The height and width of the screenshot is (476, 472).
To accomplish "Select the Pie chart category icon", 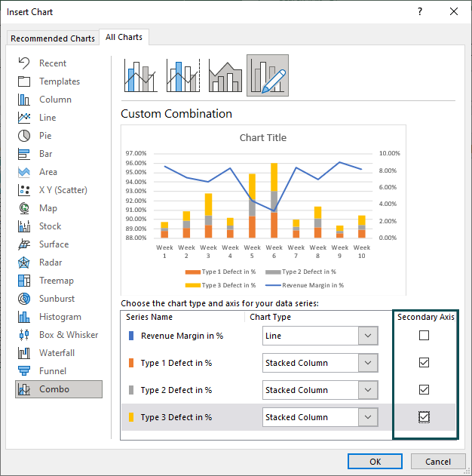I will [24, 136].
